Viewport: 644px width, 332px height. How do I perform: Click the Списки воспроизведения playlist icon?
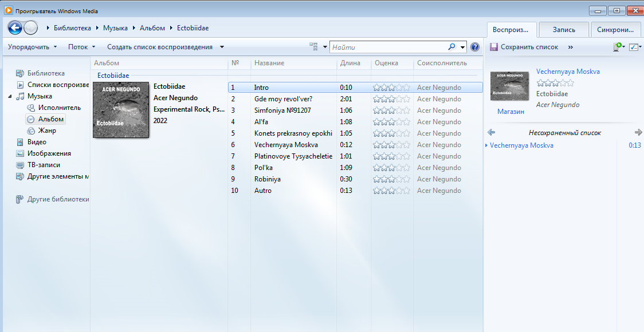click(x=19, y=85)
